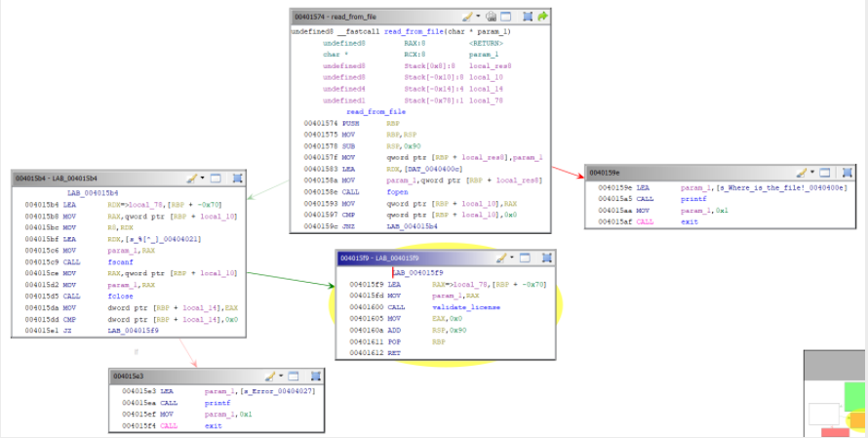Image resolution: width=868 pixels, height=438 pixels.
Task: Show block 004015e3 in full-window view
Action: pyautogui.click(x=295, y=376)
